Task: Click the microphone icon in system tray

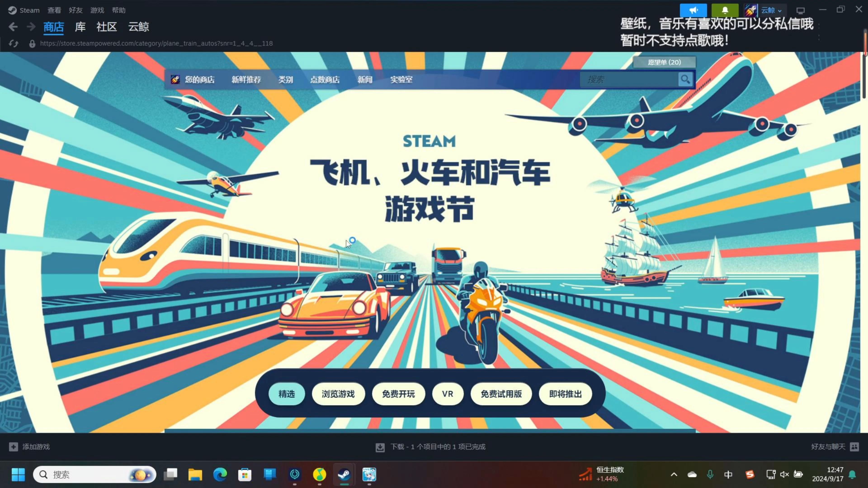Action: [x=710, y=474]
